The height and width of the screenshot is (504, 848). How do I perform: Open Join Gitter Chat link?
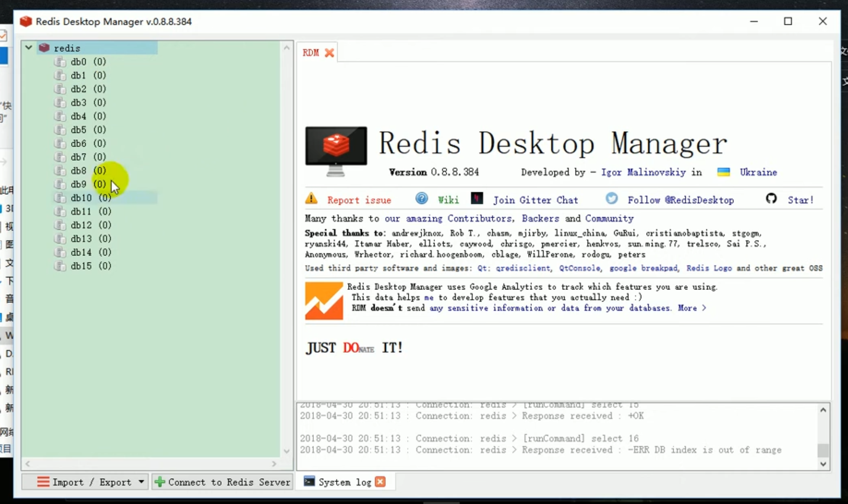pos(536,200)
